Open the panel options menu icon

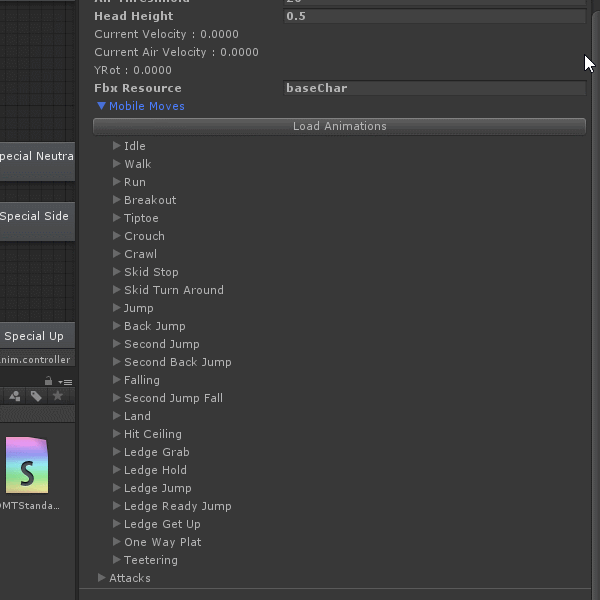tap(65, 382)
